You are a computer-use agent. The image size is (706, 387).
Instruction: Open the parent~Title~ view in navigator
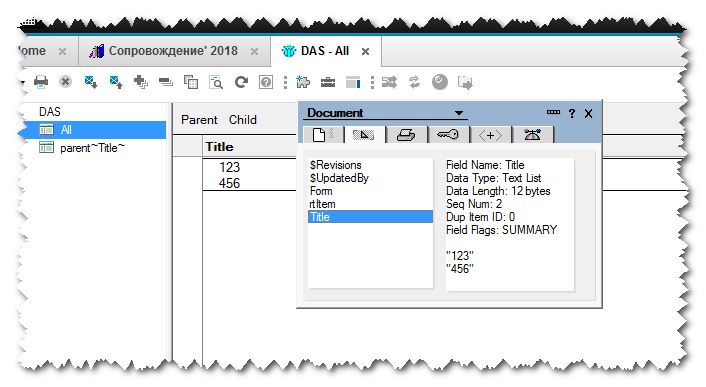[x=92, y=148]
